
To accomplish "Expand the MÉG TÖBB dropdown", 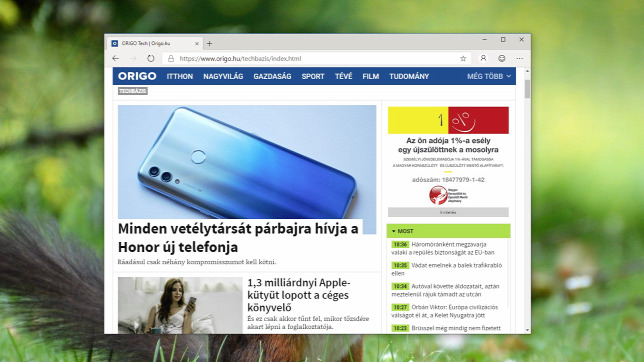I will pyautogui.click(x=489, y=76).
